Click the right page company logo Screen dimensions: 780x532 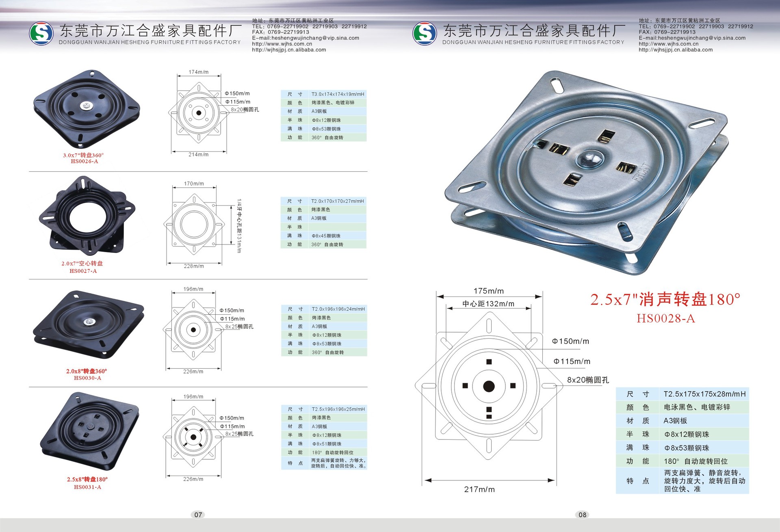click(x=425, y=33)
